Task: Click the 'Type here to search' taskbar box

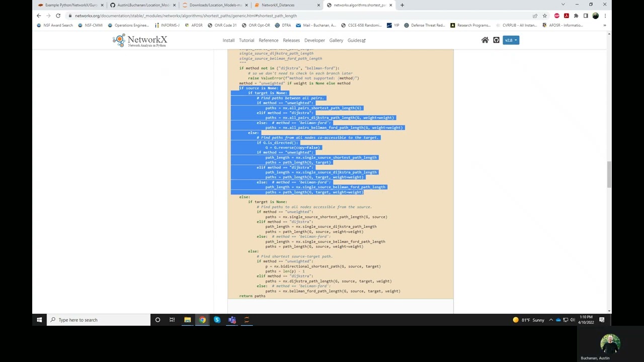Action: [99, 320]
